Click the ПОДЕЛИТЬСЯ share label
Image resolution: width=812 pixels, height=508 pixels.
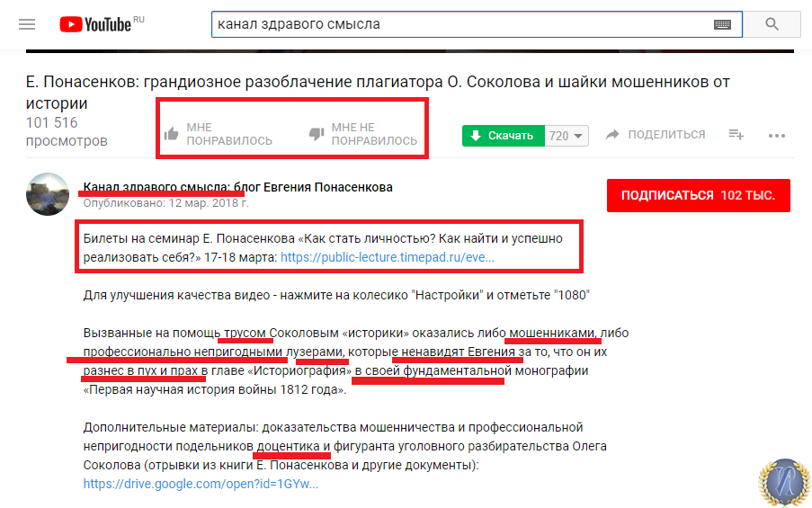[666, 135]
